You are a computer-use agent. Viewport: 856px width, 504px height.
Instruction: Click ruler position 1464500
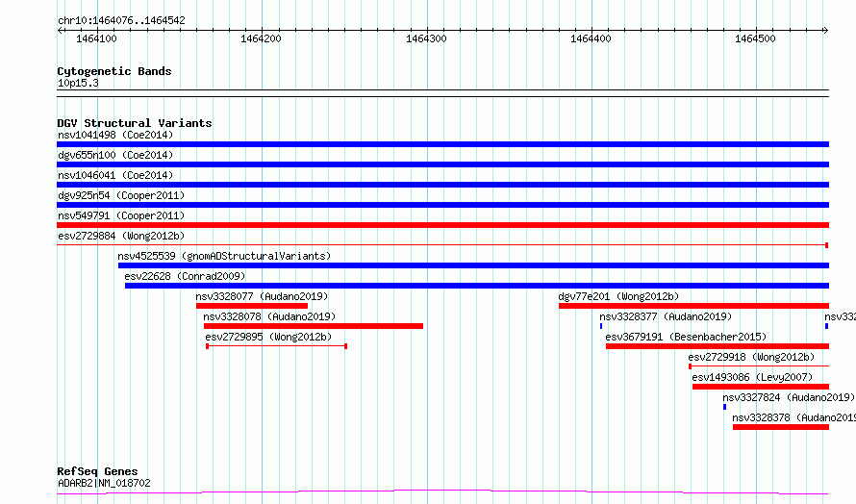point(755,38)
